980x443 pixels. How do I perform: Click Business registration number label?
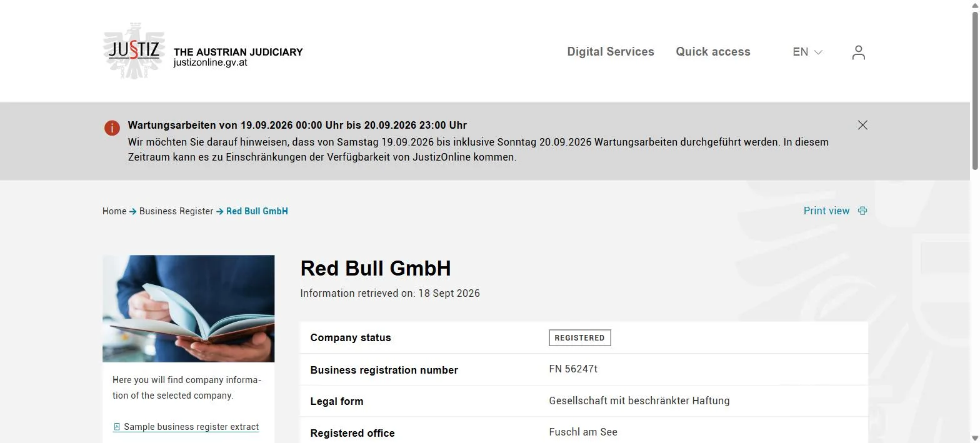(384, 370)
